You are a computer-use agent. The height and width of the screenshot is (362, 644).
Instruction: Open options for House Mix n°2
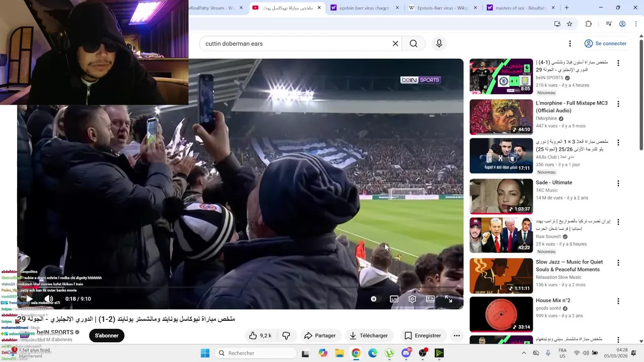(618, 302)
